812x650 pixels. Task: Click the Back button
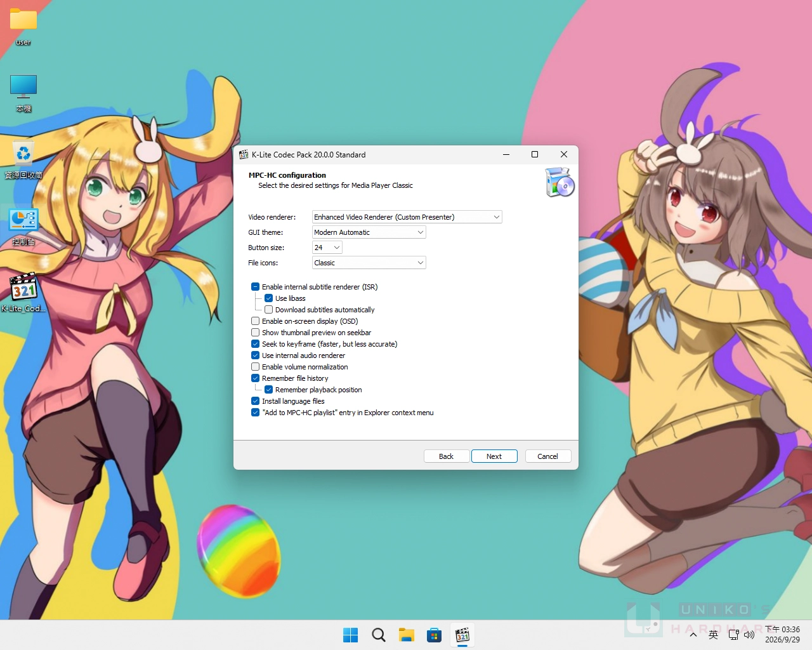coord(447,456)
